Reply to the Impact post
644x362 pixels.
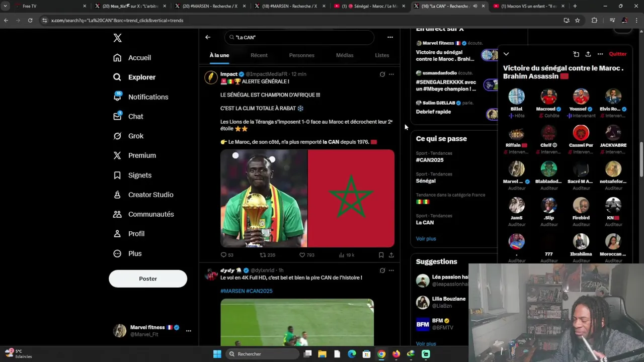(227, 255)
